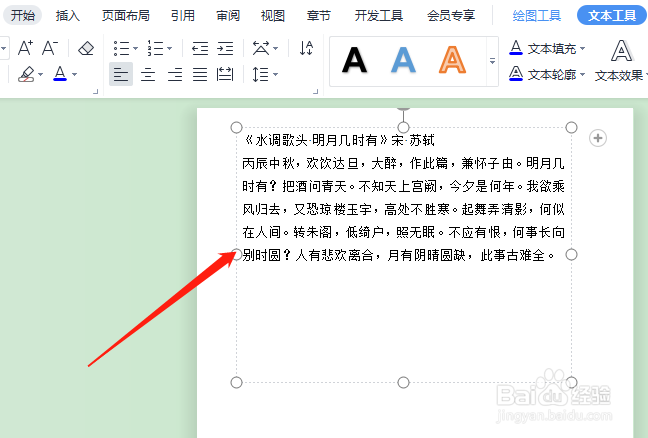The height and width of the screenshot is (438, 648).
Task: Insert a bulleted list
Action: pyautogui.click(x=122, y=48)
